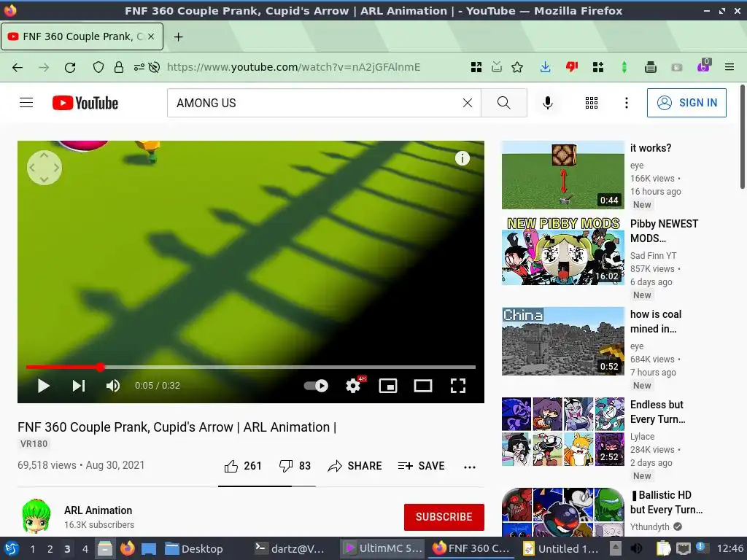Switch to miniplayer mode
This screenshot has height=560, width=747.
(x=388, y=386)
